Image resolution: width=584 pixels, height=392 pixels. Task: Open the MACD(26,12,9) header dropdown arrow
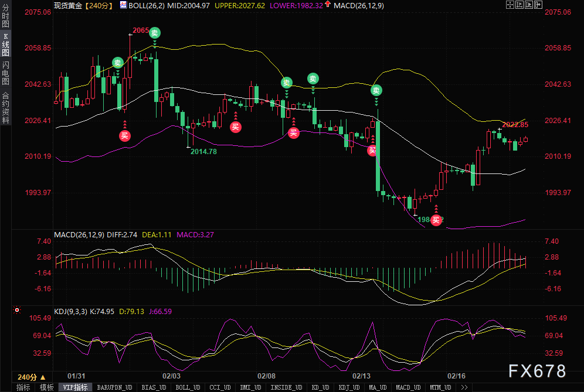tap(328, 5)
